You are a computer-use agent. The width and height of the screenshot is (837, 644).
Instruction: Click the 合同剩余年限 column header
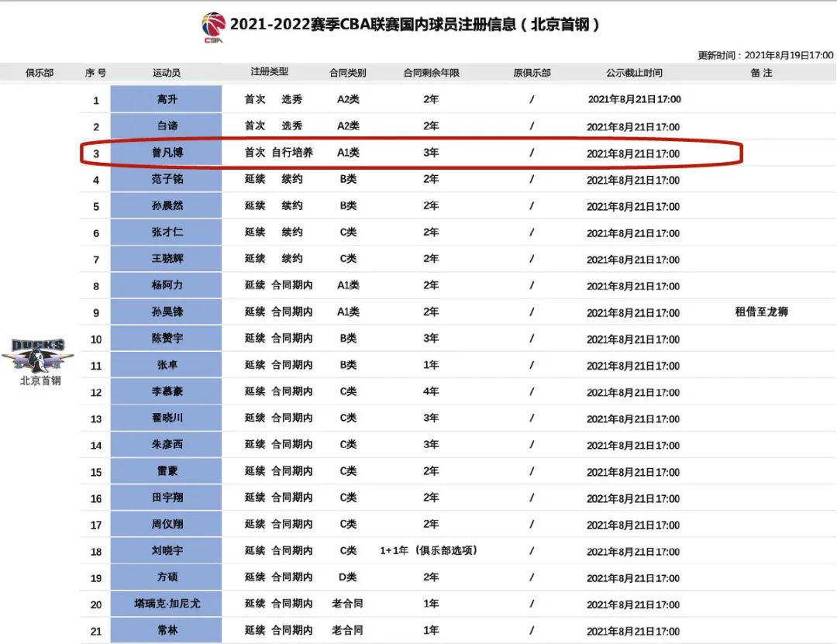click(429, 72)
